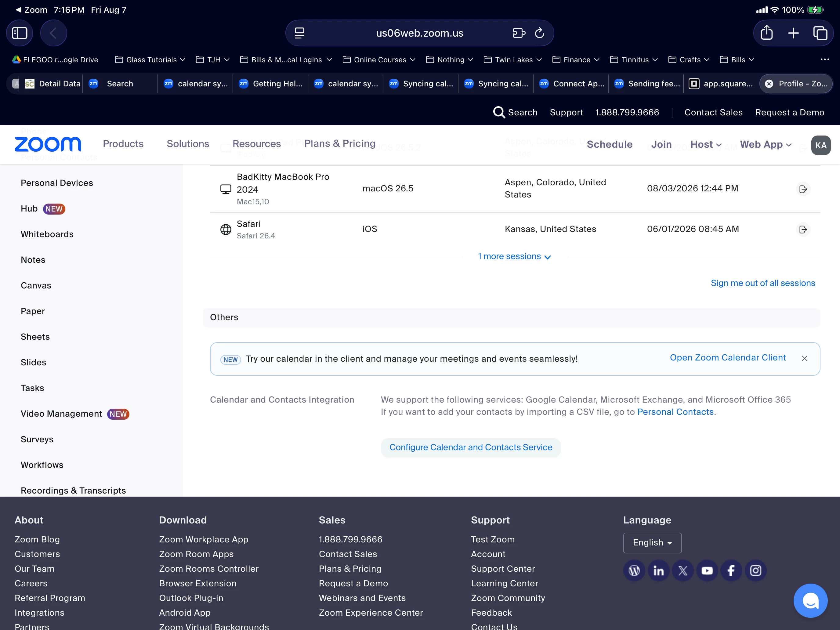Image resolution: width=840 pixels, height=630 pixels.
Task: Open the bookmarks bar overflow dots
Action: (x=824, y=59)
